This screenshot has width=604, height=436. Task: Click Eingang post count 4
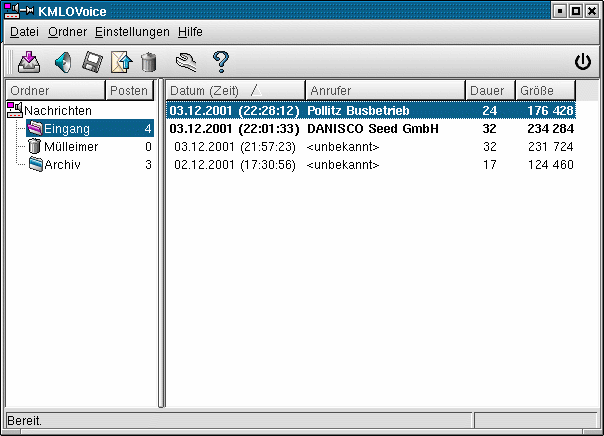[148, 129]
